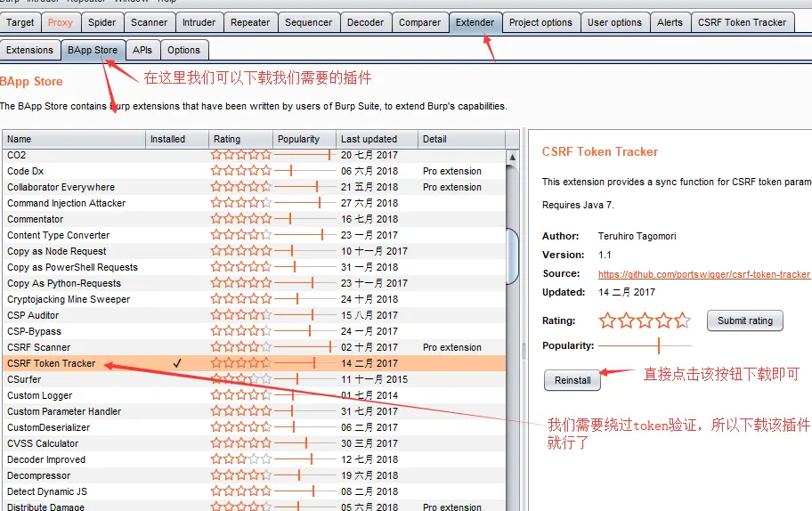Go to the Scanner tab
This screenshot has width=812, height=511.
click(x=150, y=23)
